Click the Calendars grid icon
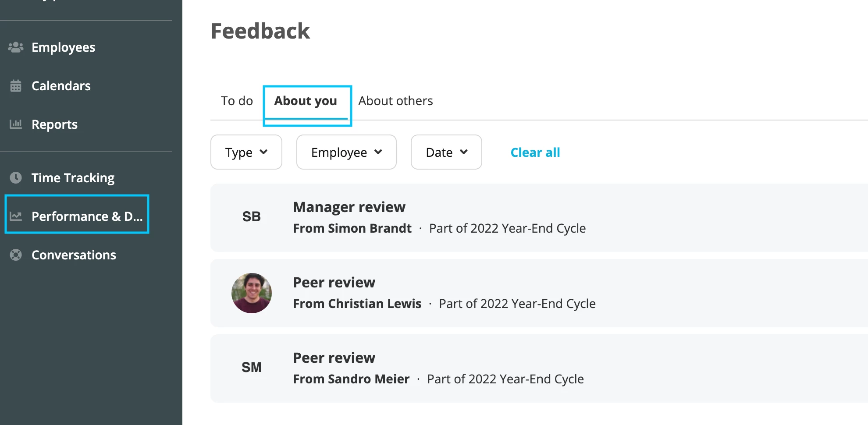This screenshot has width=868, height=425. [16, 86]
